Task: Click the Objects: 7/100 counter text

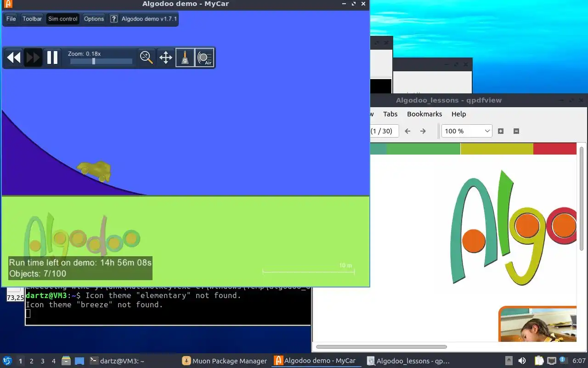Action: [x=38, y=274]
